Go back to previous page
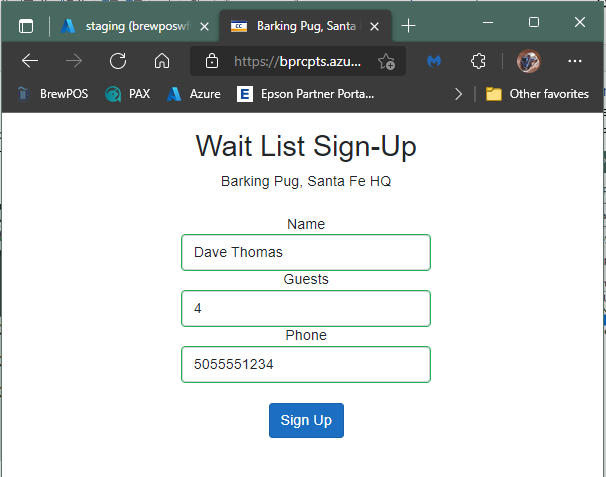The width and height of the screenshot is (606, 477). (x=30, y=61)
